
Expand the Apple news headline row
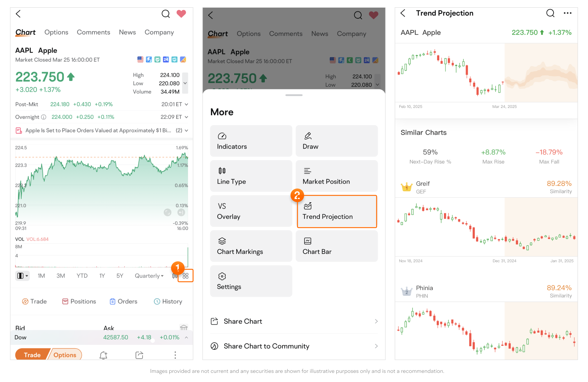[186, 131]
